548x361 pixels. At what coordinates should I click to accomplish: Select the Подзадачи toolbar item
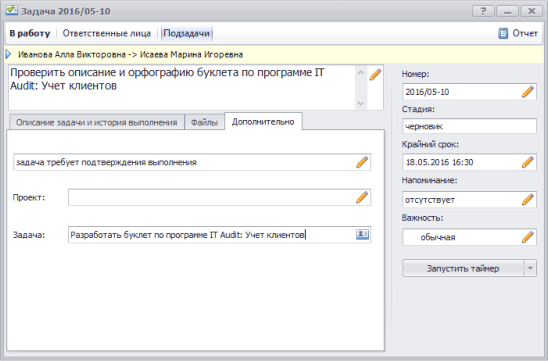coord(187,33)
